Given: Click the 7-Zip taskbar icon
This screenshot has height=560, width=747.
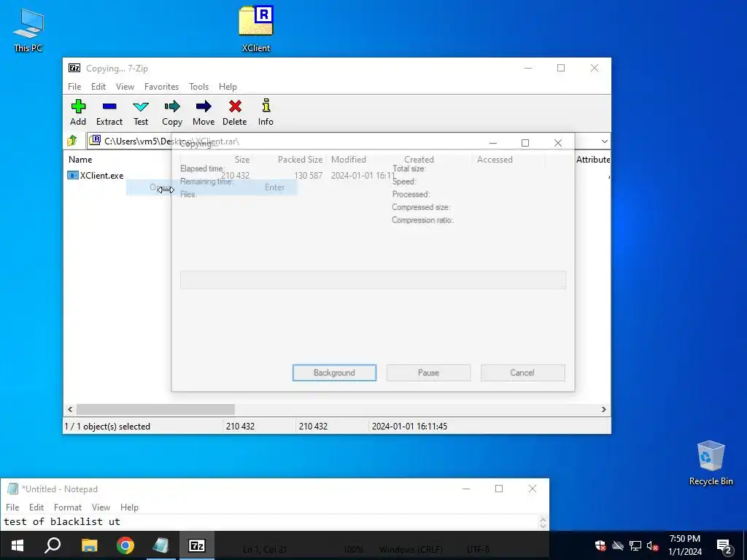Looking at the screenshot, I should [x=197, y=545].
